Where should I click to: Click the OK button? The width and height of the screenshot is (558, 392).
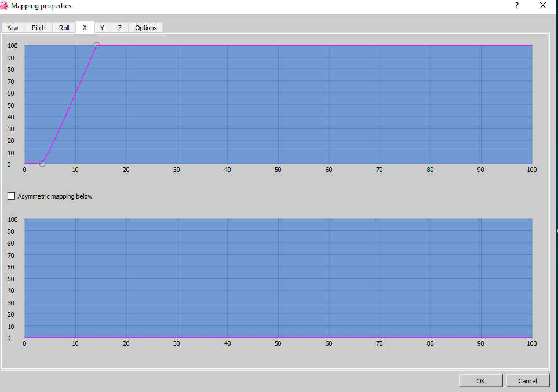click(481, 380)
